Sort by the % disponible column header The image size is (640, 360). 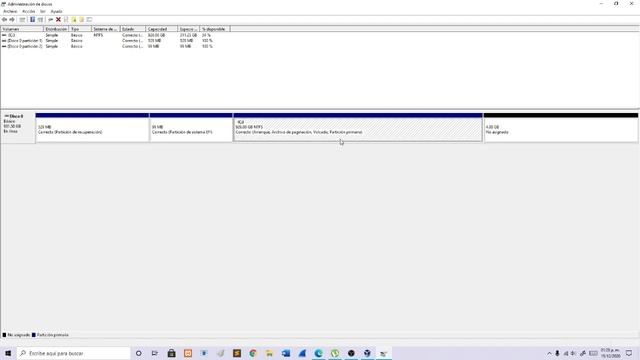coord(215,29)
